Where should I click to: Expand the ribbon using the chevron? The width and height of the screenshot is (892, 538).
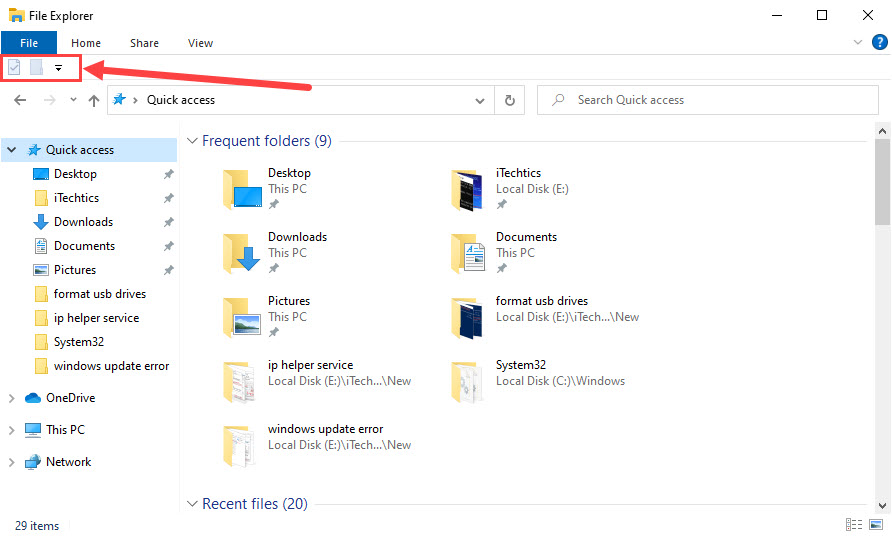coord(858,43)
